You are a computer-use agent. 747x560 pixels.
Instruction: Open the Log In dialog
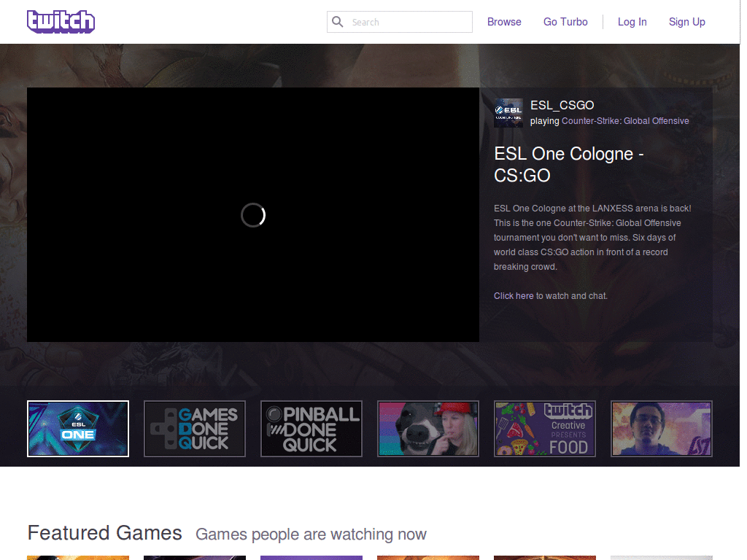coord(632,22)
